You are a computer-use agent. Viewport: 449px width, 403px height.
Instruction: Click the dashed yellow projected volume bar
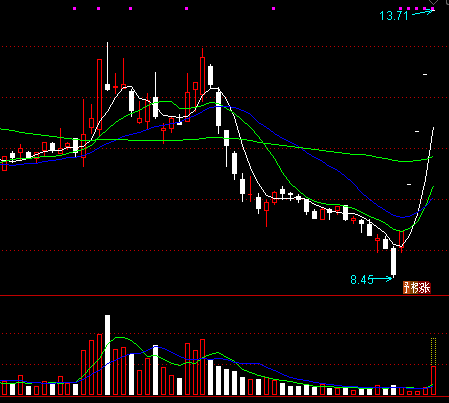[433, 352]
